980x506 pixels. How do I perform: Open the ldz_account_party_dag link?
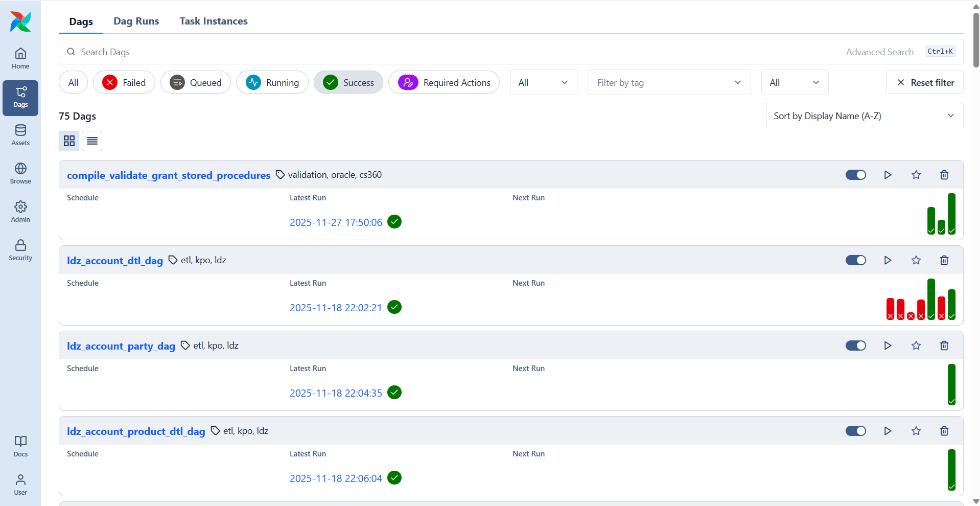[x=121, y=346]
